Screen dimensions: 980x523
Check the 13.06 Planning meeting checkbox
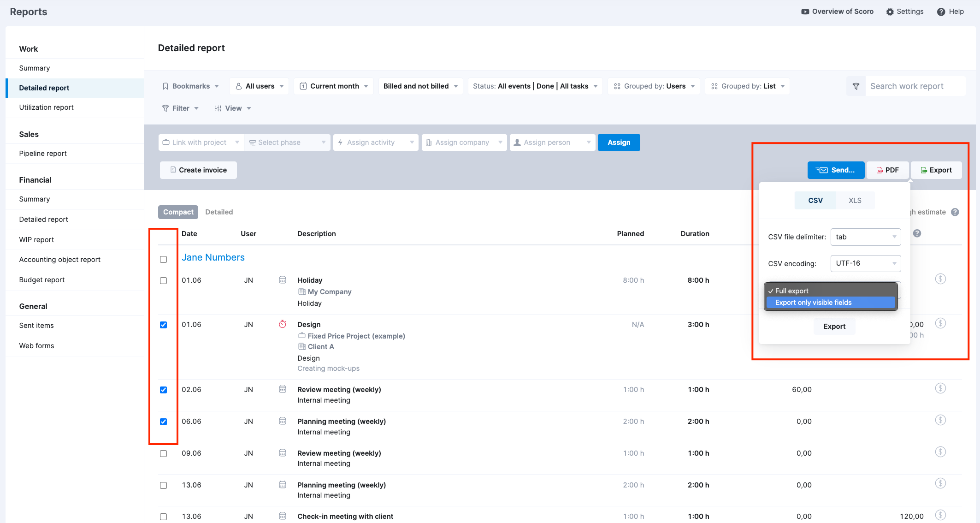coord(163,485)
